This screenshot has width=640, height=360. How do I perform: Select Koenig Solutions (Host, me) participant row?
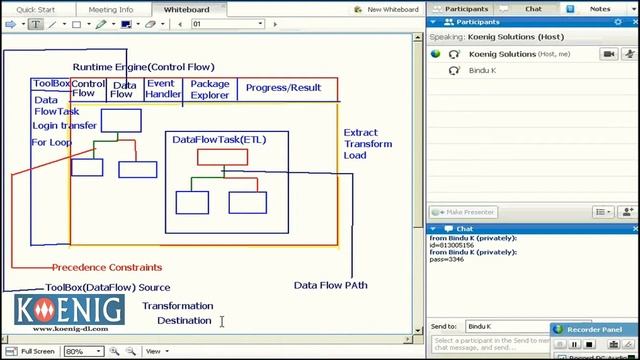(533, 54)
